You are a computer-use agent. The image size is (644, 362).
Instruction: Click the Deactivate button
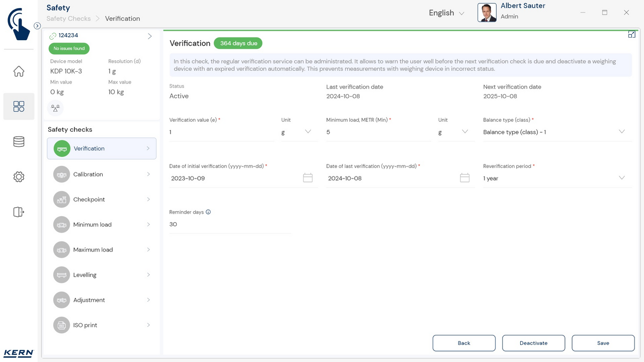[x=533, y=343]
